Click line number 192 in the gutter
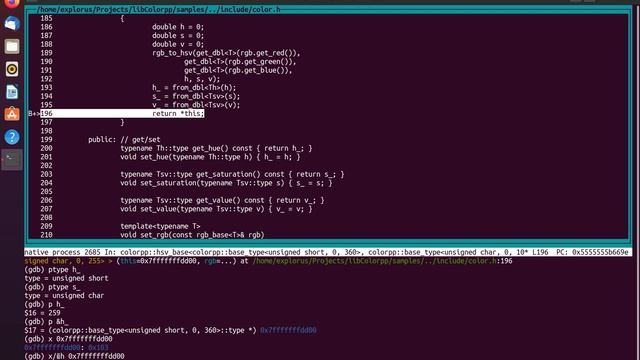 pyautogui.click(x=46, y=79)
